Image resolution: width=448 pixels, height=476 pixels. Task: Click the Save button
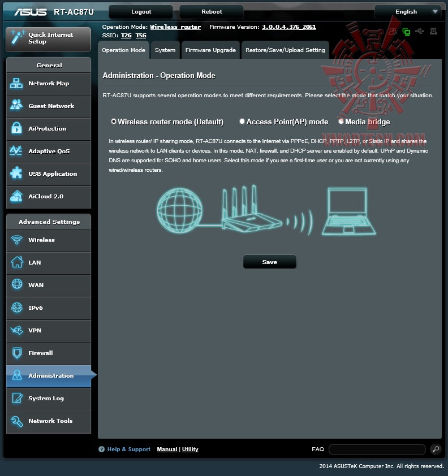coord(269,262)
